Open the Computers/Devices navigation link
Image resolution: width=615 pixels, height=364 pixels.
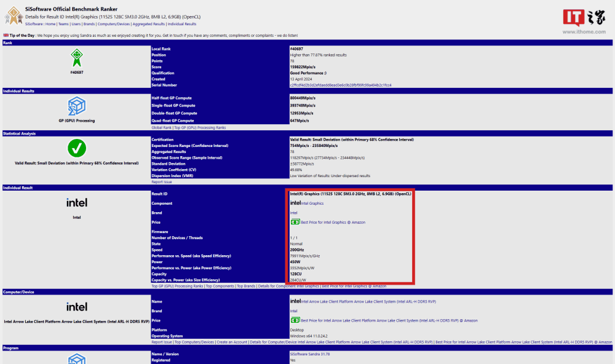click(x=113, y=23)
